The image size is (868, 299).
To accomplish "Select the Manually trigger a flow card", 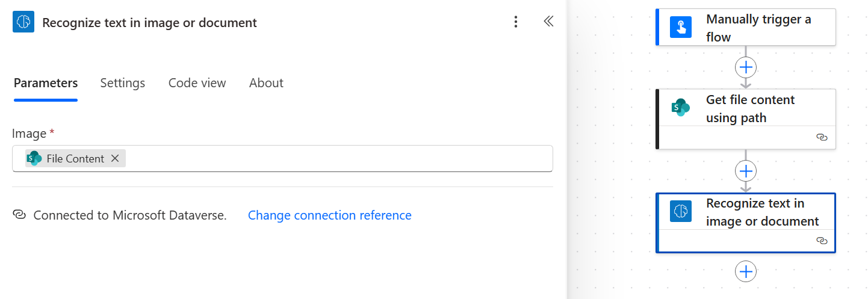I will (x=758, y=28).
